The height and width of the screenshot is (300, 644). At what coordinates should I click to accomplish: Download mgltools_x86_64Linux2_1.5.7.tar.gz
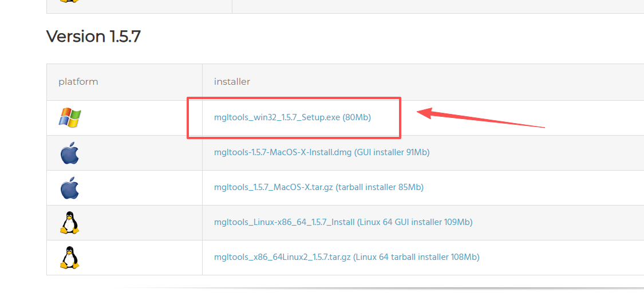(282, 257)
